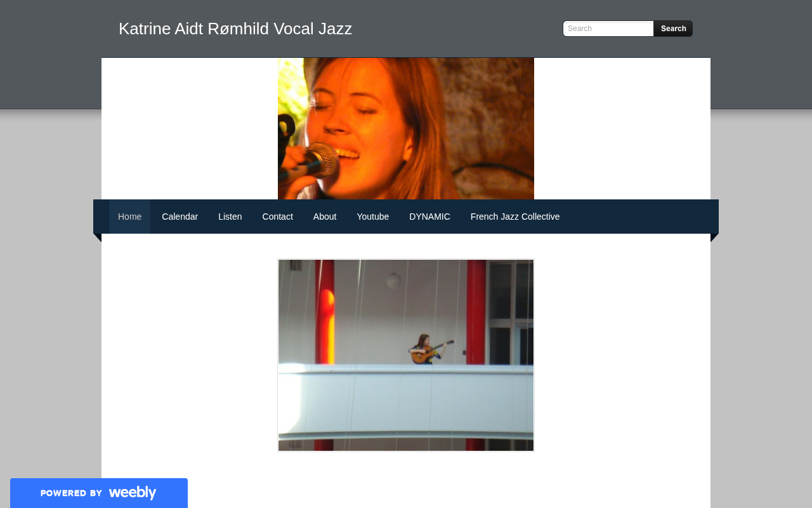The width and height of the screenshot is (812, 508).
Task: Open the Listen menu item
Action: 230,217
